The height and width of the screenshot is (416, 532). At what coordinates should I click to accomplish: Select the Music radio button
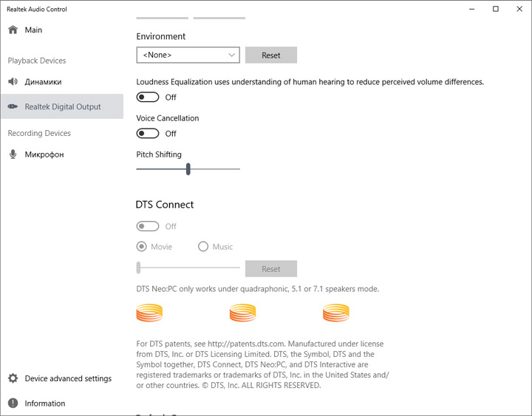point(203,246)
